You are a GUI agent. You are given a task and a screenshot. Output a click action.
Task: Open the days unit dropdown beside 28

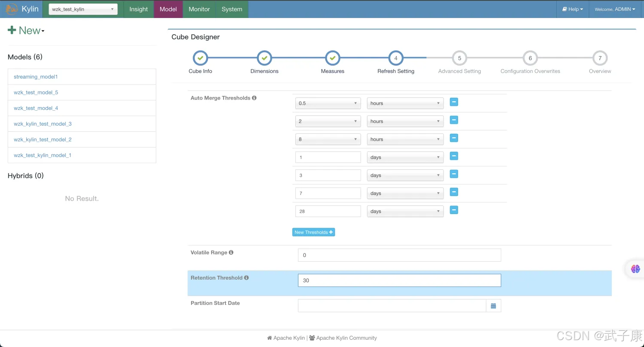[405, 211]
